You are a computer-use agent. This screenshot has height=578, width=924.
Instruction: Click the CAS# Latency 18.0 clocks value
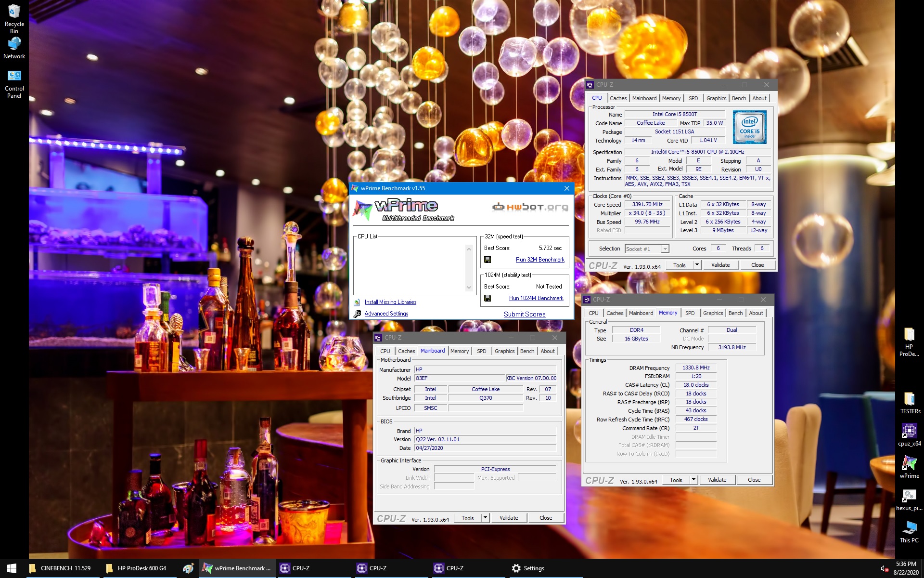pos(696,385)
